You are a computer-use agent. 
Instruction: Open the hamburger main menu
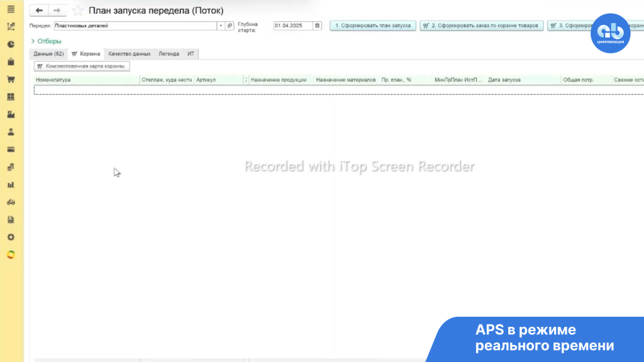[x=11, y=9]
